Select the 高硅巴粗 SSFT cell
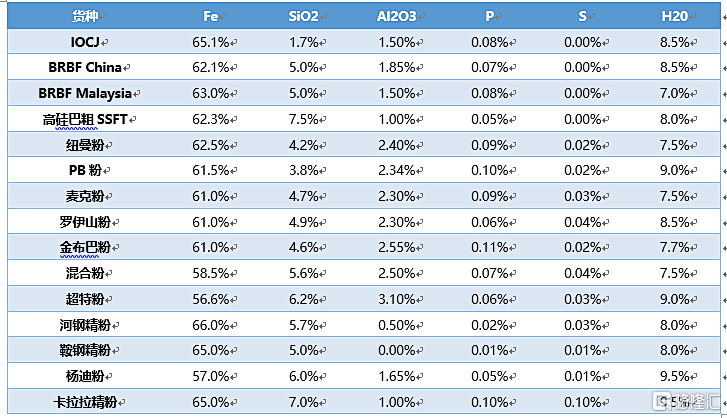Screen dimensions: 727x418 85,119
